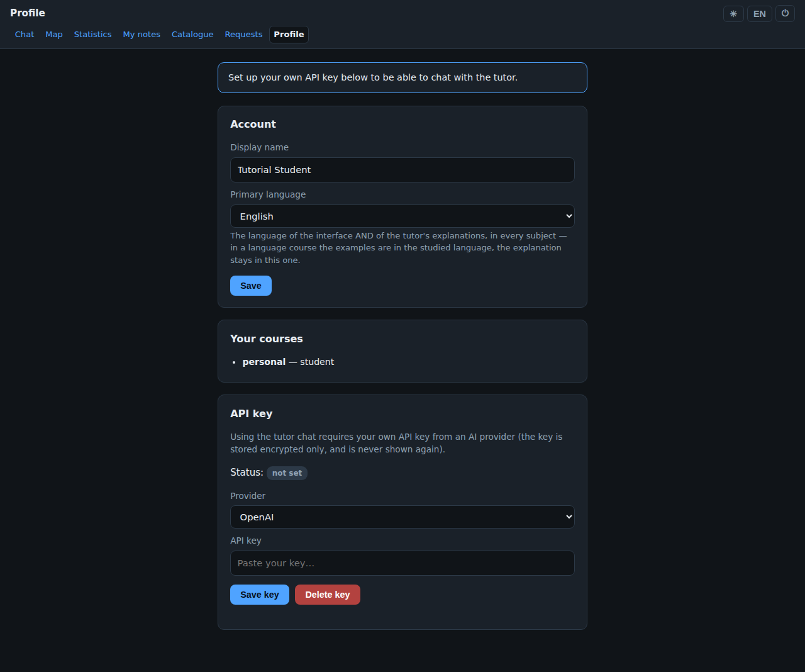The image size is (805, 672).
Task: Select the active Profile tab
Action: pos(289,35)
